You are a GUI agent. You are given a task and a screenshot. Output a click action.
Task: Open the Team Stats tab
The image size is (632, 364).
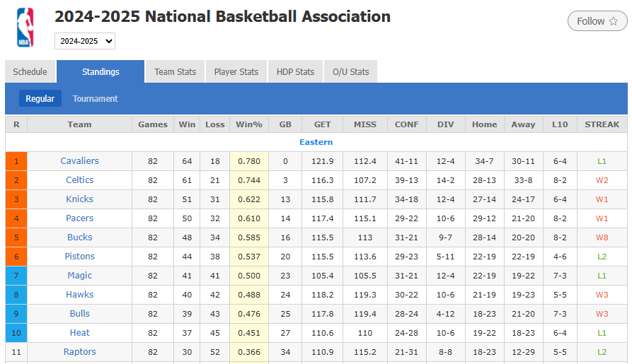click(x=175, y=71)
